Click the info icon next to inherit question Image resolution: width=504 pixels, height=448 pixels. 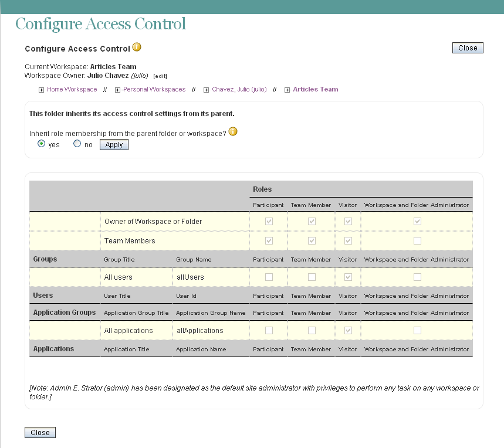tap(233, 131)
